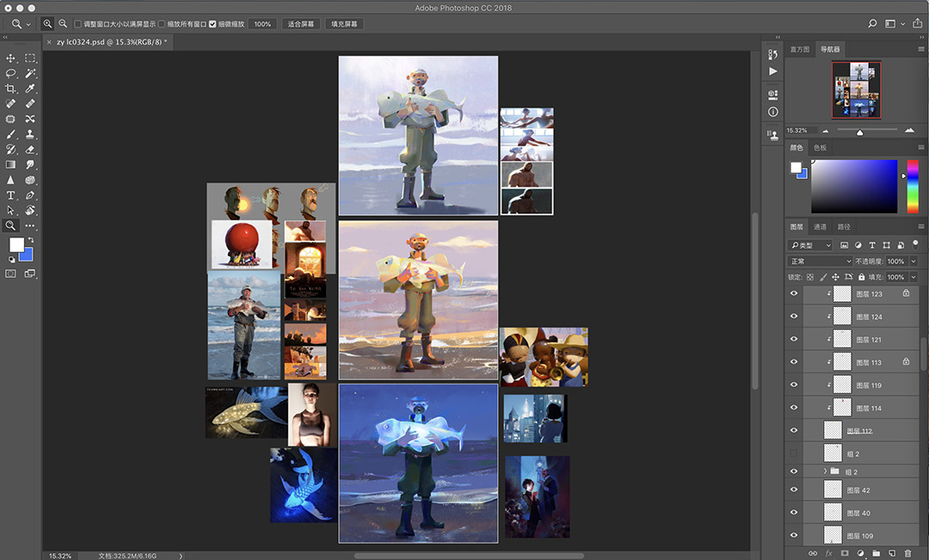Activate the Eyedropper tool
The width and height of the screenshot is (929, 560).
point(30,89)
